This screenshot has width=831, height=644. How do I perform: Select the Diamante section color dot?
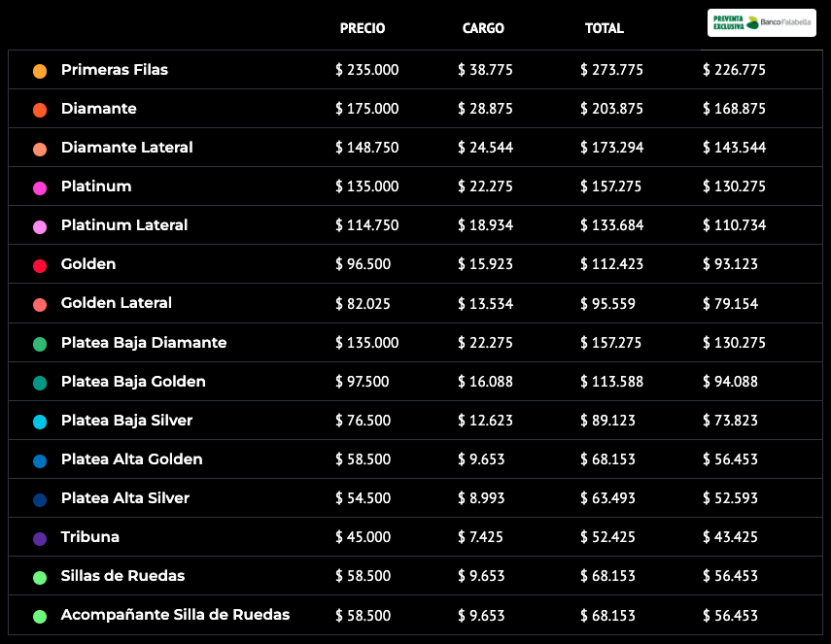pos(40,110)
